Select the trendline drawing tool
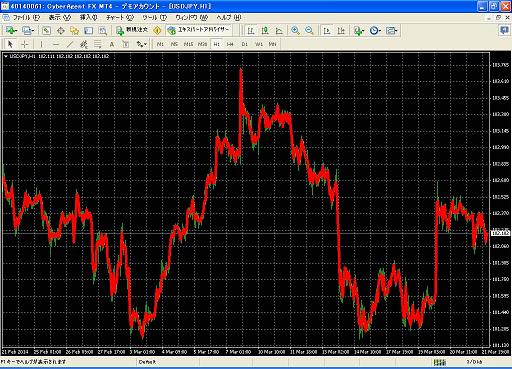The image size is (512, 369). click(x=70, y=44)
